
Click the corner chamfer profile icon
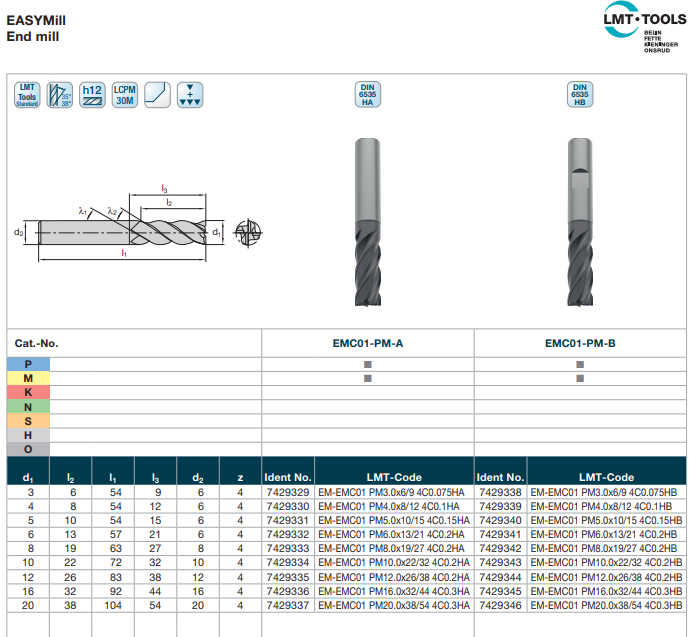coord(157,95)
